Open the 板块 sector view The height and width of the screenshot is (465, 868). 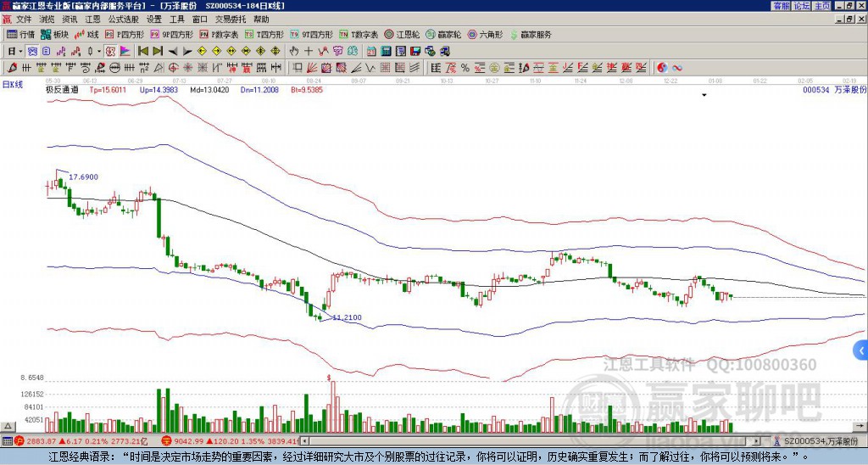tap(55, 34)
